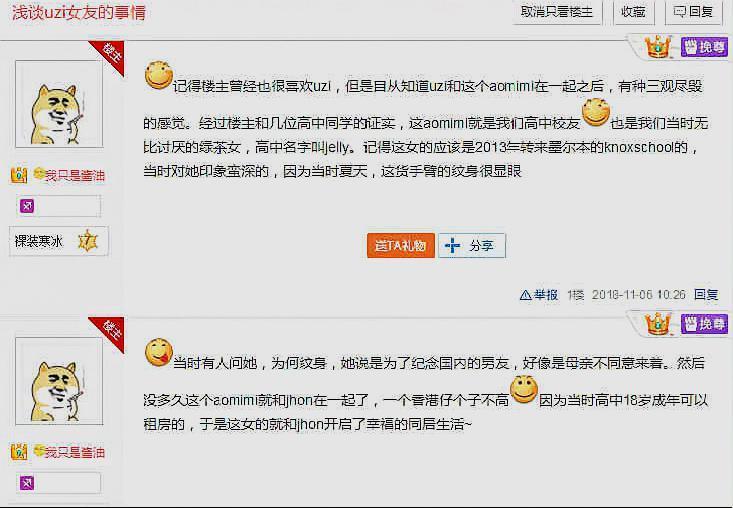Open first post's doge avatar thumbnail
The image size is (733, 508).
coord(59,104)
